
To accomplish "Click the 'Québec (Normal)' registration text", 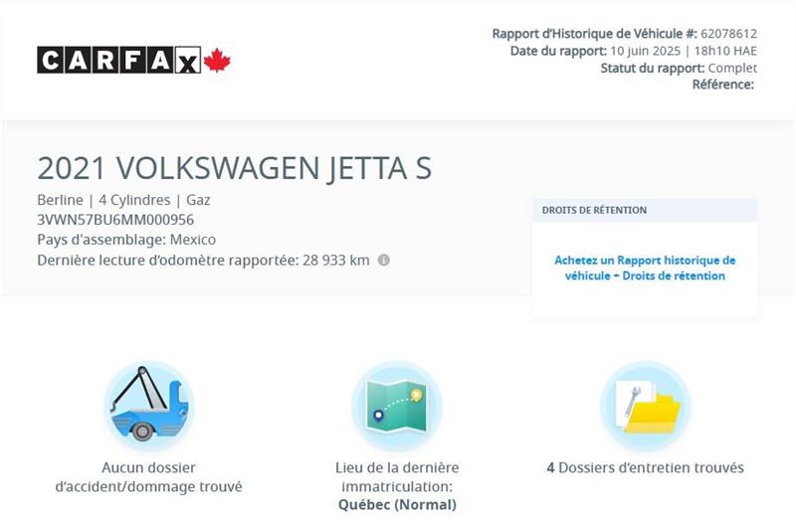I will [x=397, y=505].
